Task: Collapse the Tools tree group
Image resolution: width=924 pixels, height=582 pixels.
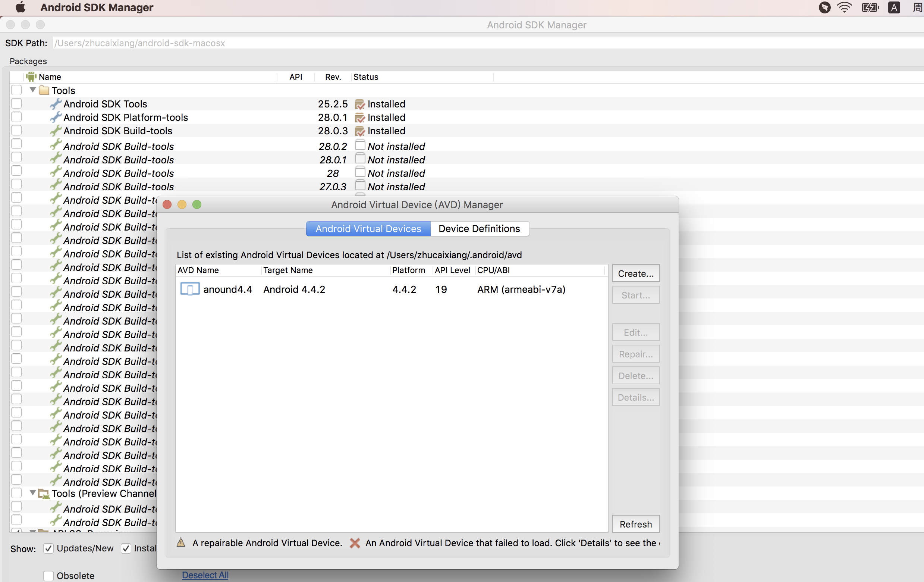Action: 32,90
